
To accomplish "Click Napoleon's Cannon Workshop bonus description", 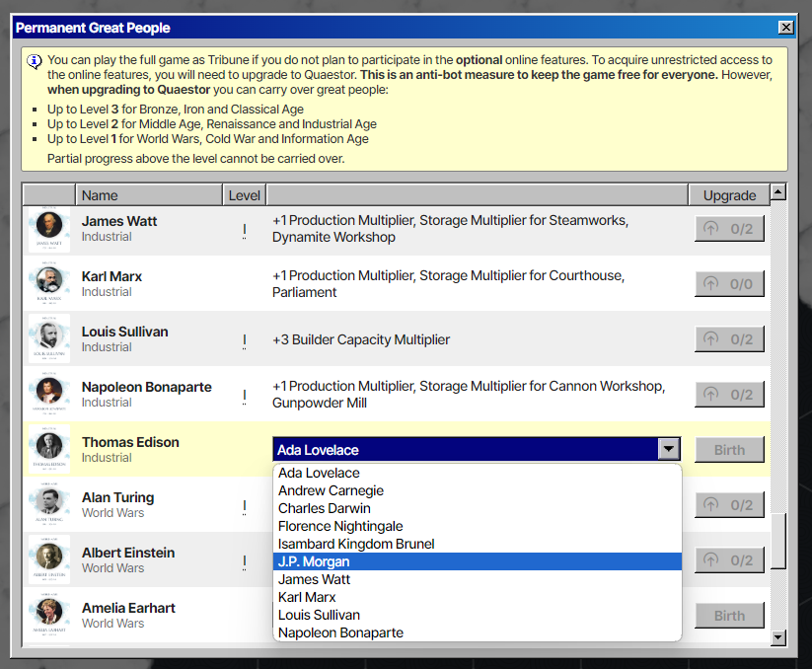I will [469, 394].
